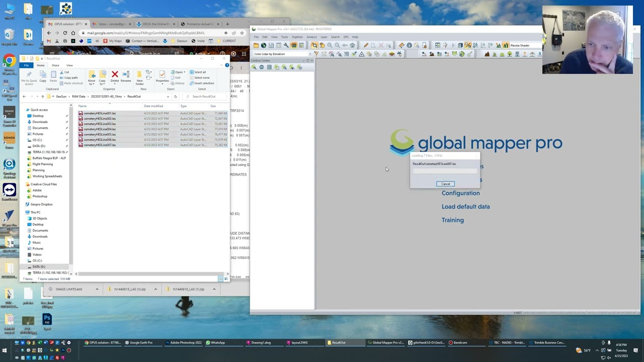Screen dimensions: 644x362
Task: Switch to the View tab in File Explorer
Action: click(x=69, y=65)
